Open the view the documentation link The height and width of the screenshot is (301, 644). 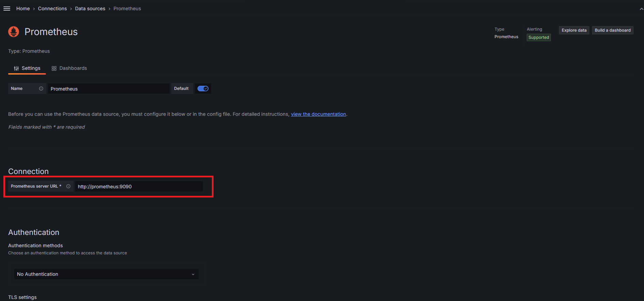click(318, 114)
